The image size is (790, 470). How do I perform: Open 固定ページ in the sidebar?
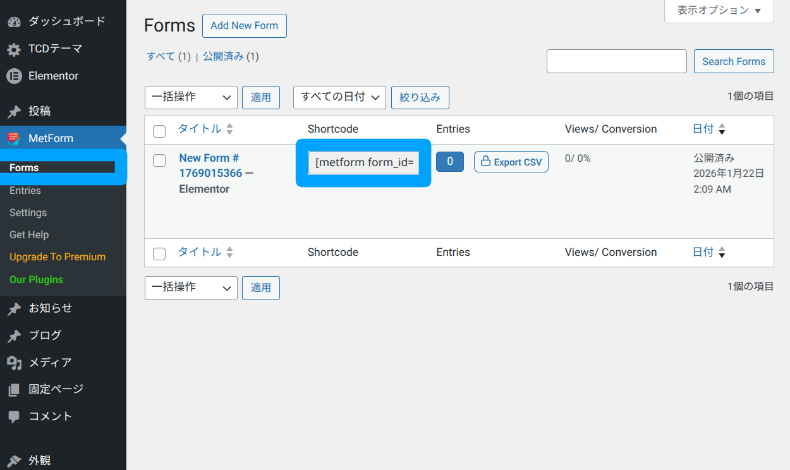56,388
